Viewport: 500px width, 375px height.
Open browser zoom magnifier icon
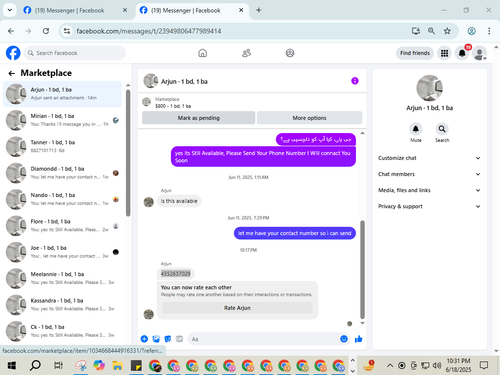point(431,31)
